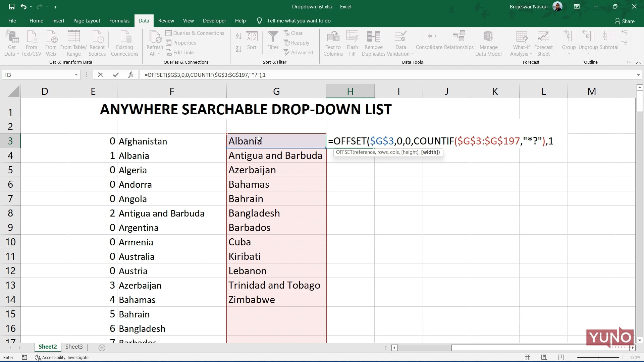The width and height of the screenshot is (644, 362).
Task: Cancel formula entry with X button
Action: click(100, 75)
